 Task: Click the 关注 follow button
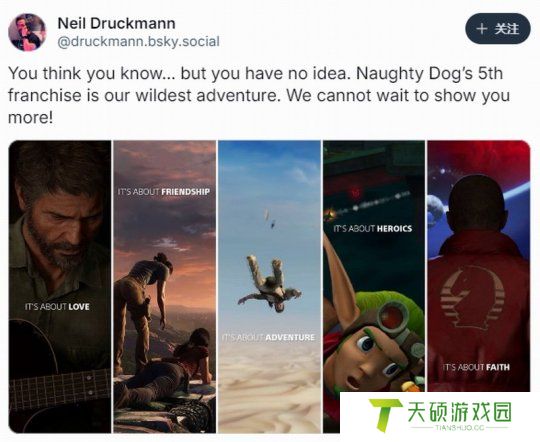pos(498,29)
